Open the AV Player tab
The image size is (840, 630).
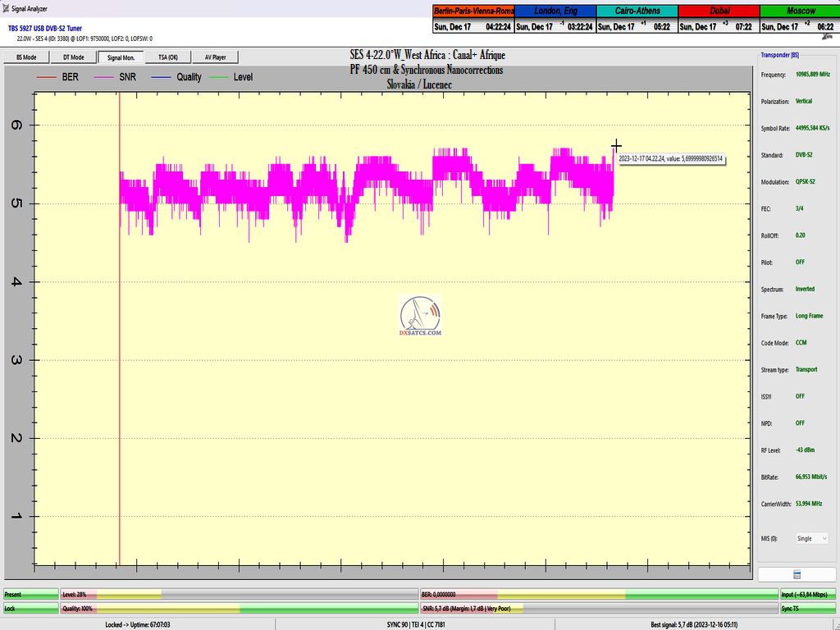click(x=215, y=57)
